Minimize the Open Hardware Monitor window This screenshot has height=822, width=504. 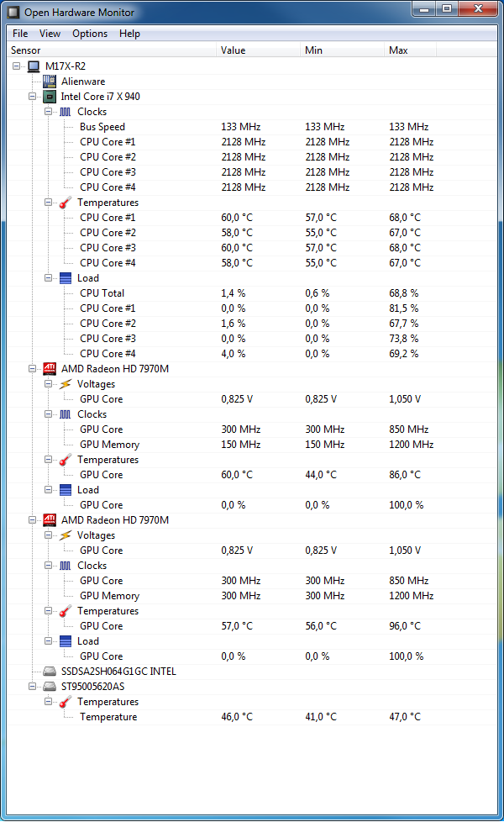coord(424,9)
